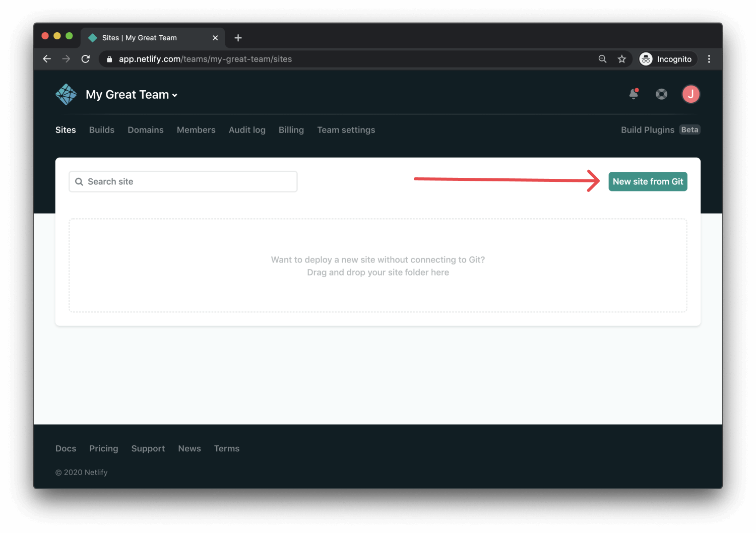The width and height of the screenshot is (756, 533).
Task: Click the Netlify logo
Action: [66, 94]
